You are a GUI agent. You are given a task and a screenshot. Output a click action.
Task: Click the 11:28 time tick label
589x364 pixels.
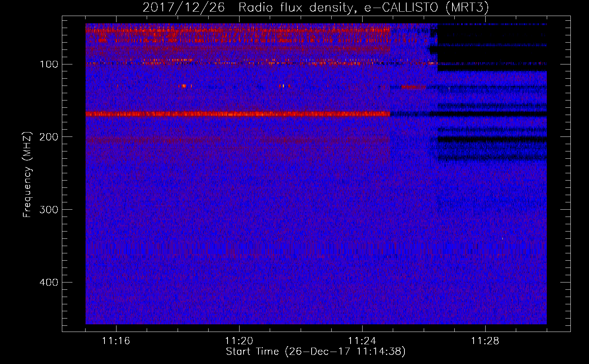[485, 341]
